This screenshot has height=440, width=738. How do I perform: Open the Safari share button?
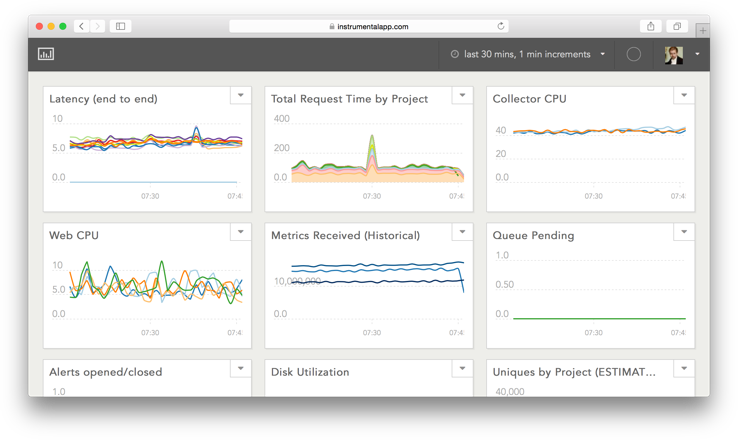[650, 26]
